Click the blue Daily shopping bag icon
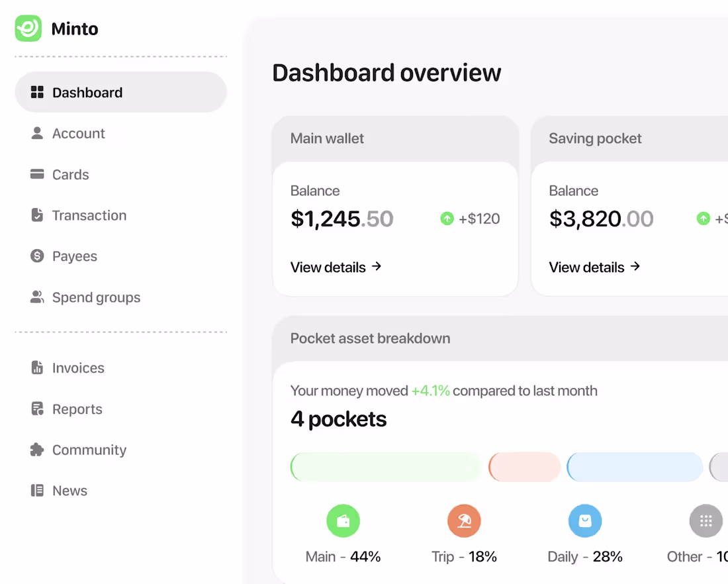728x584 pixels. tap(585, 521)
